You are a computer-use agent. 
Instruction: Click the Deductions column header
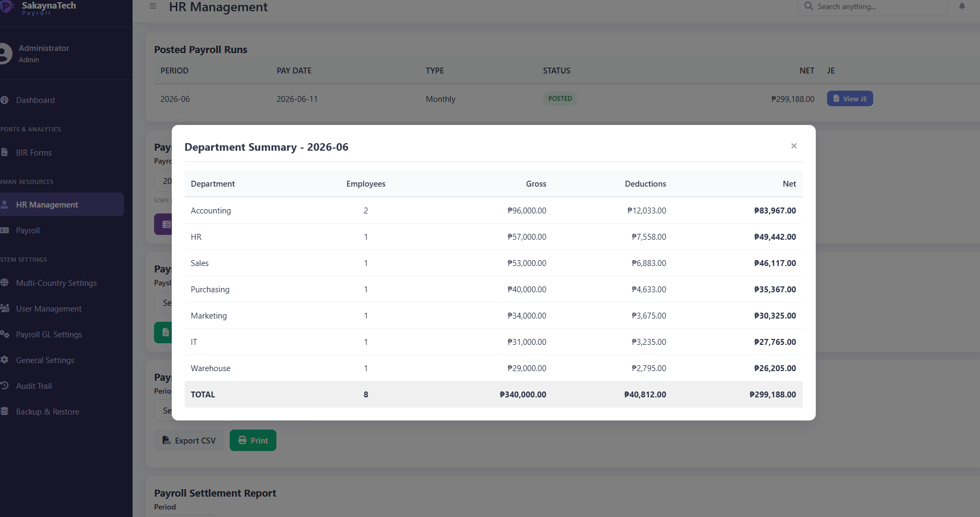pyautogui.click(x=645, y=184)
